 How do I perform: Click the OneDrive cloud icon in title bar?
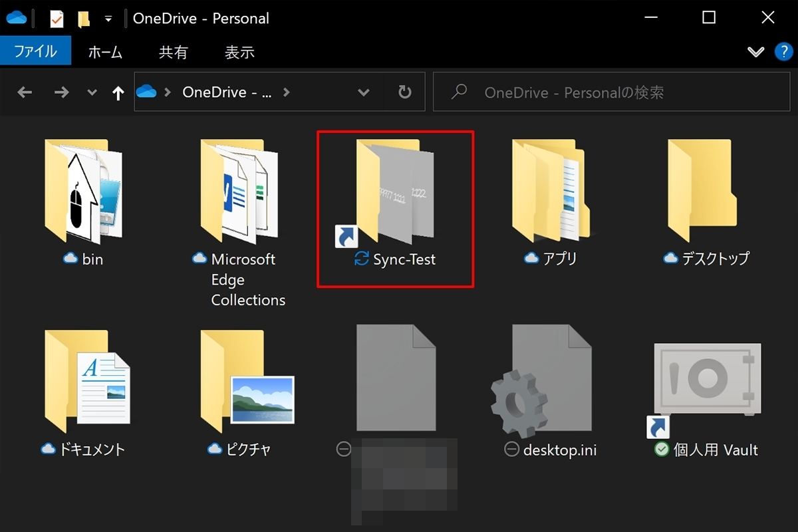(x=16, y=18)
